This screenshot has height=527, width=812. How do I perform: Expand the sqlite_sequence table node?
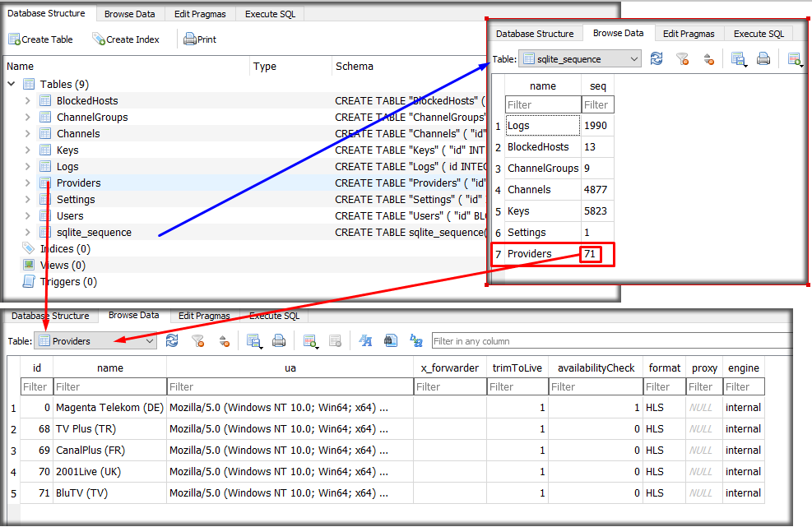point(28,233)
